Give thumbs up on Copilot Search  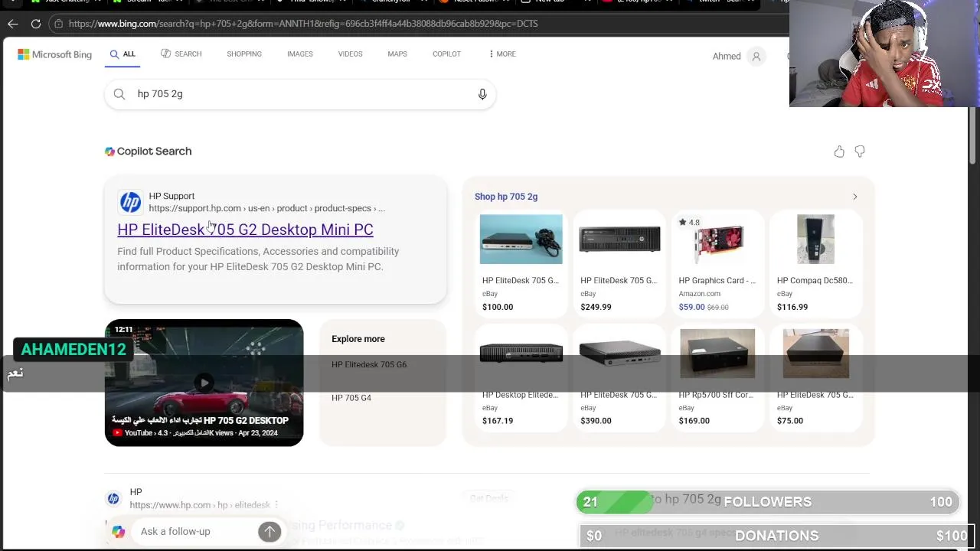pos(839,152)
